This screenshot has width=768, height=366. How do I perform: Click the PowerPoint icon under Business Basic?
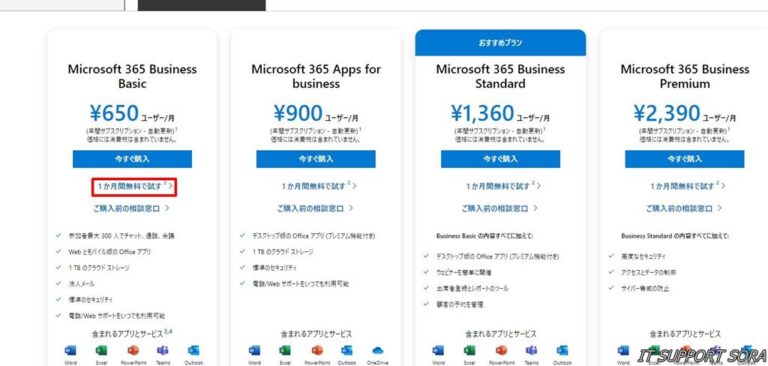click(x=133, y=350)
